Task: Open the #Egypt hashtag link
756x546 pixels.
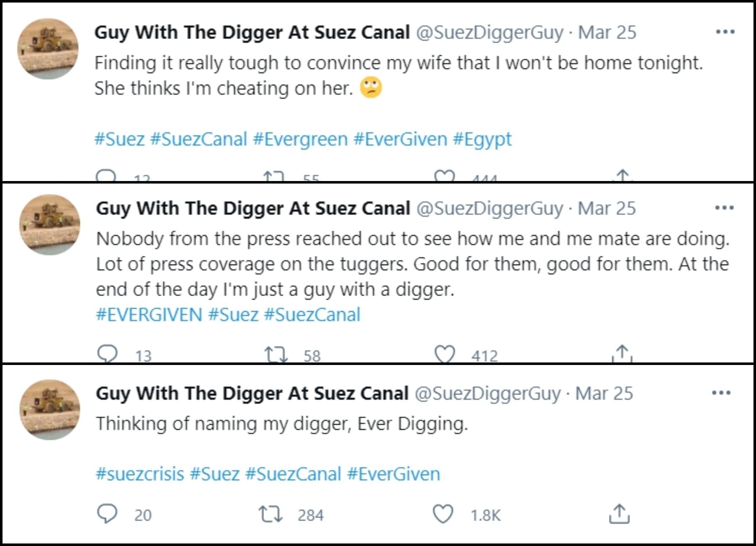Action: click(482, 140)
